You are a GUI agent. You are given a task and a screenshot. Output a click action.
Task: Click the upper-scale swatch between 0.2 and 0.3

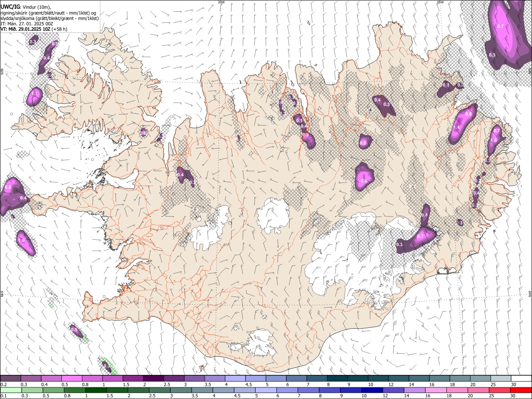(x=11, y=379)
